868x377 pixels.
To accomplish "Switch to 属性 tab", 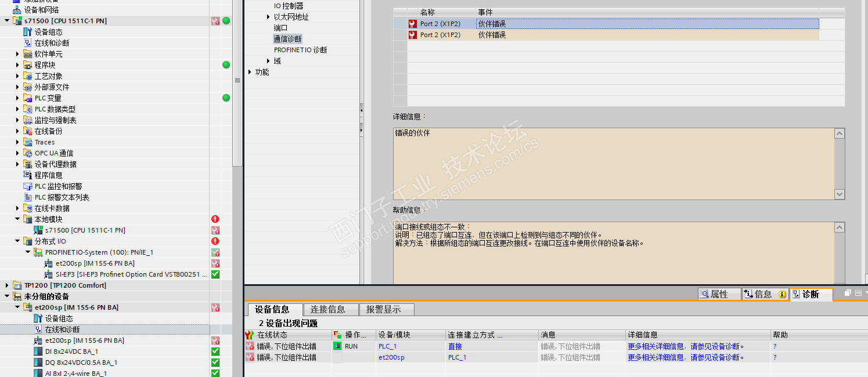I will coord(719,294).
